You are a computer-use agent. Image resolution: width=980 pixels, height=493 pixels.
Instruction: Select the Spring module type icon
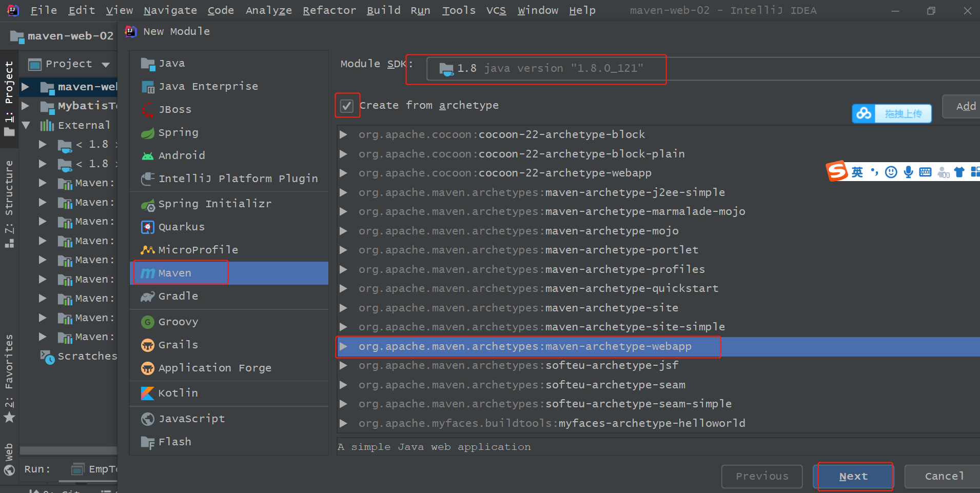click(x=148, y=133)
